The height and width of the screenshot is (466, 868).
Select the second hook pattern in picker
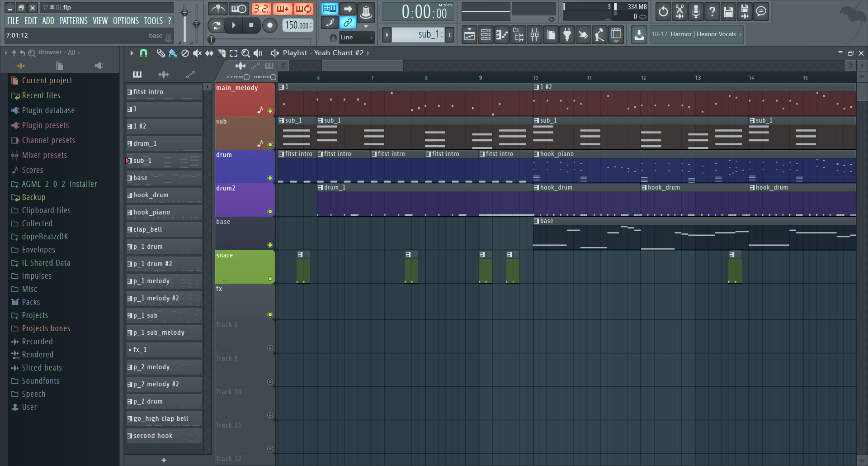[164, 436]
